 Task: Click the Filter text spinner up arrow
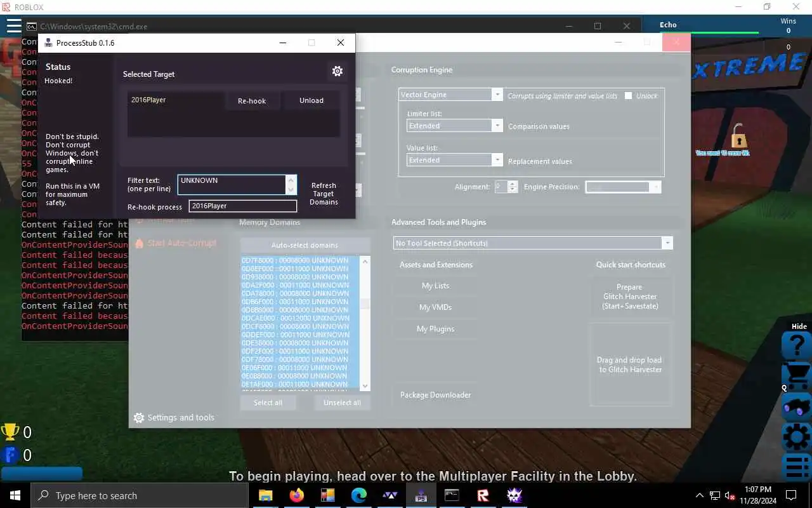click(291, 180)
